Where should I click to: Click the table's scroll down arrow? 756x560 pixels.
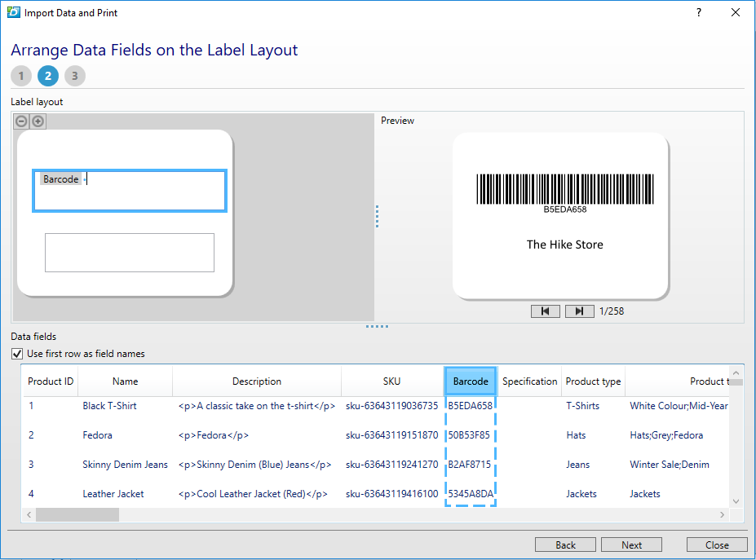click(736, 501)
